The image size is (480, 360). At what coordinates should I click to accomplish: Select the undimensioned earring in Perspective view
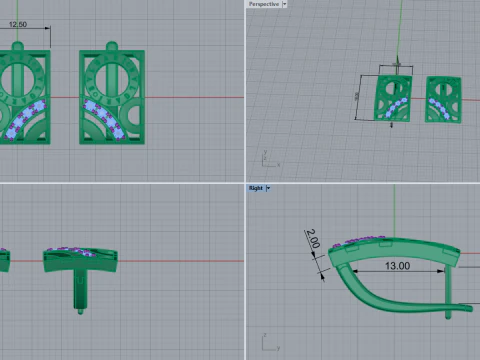(443, 100)
